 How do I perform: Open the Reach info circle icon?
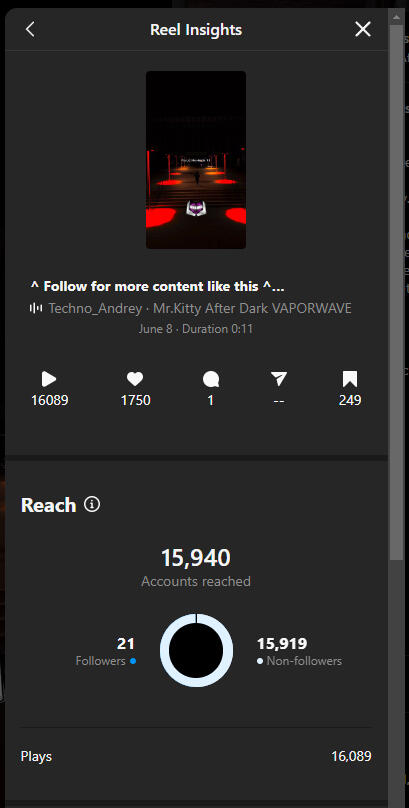pos(92,504)
